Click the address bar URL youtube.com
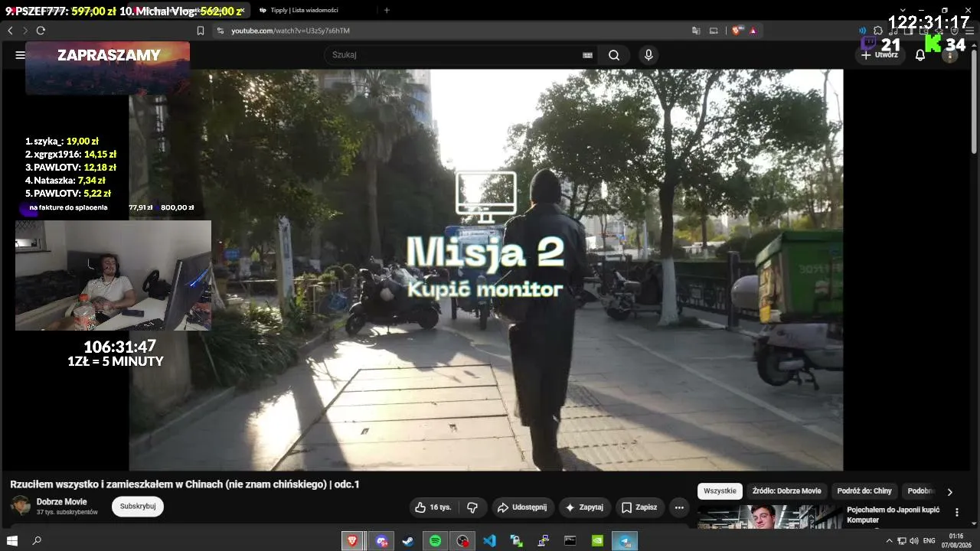The image size is (980, 551). tap(291, 31)
